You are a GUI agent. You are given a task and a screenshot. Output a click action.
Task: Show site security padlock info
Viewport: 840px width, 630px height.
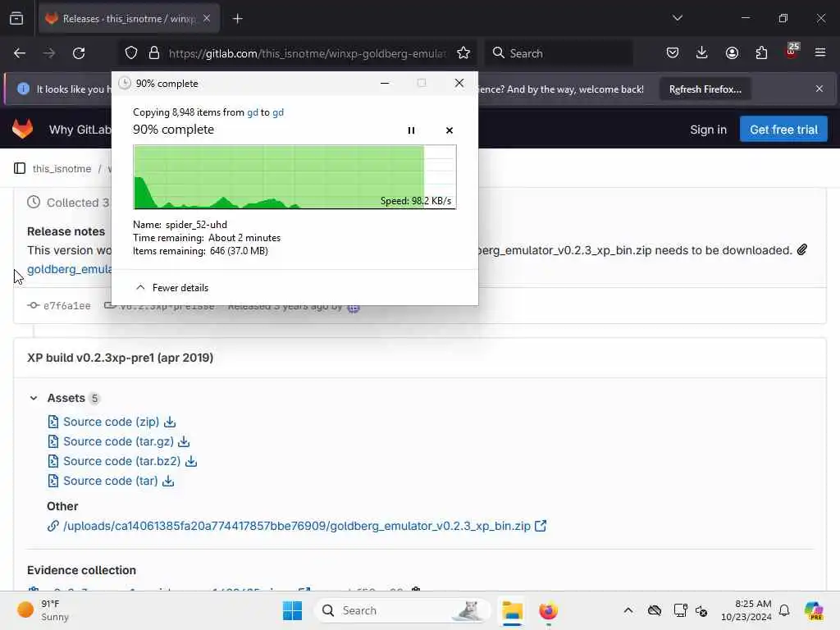(154, 53)
